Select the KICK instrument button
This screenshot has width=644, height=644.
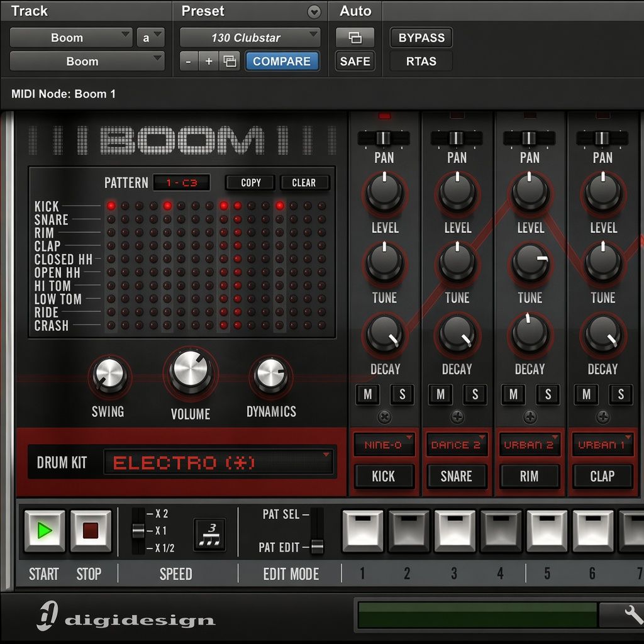tap(384, 477)
